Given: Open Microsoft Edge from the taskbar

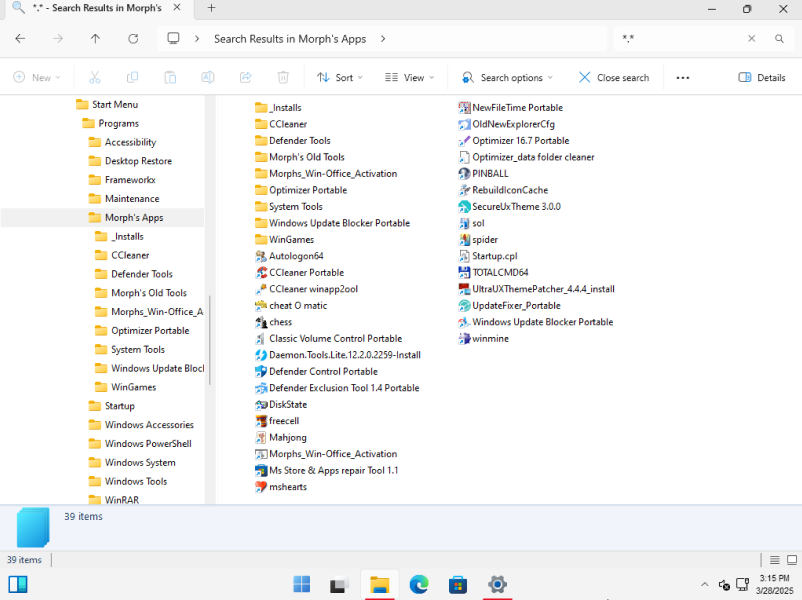Looking at the screenshot, I should [419, 584].
